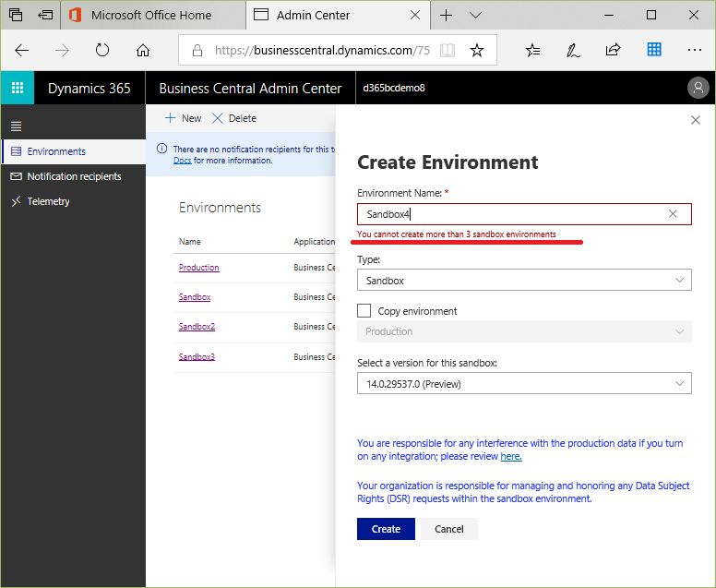Click the browser refresh icon
This screenshot has width=716, height=588.
[101, 50]
